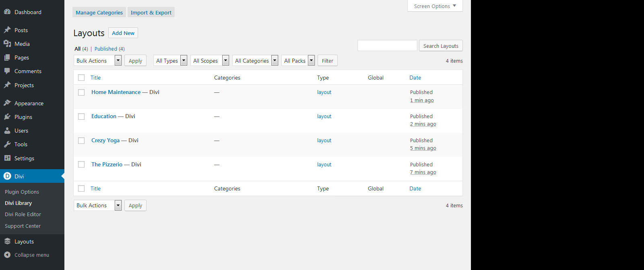Open the bottom Bulk Actions dropdown

(97, 205)
